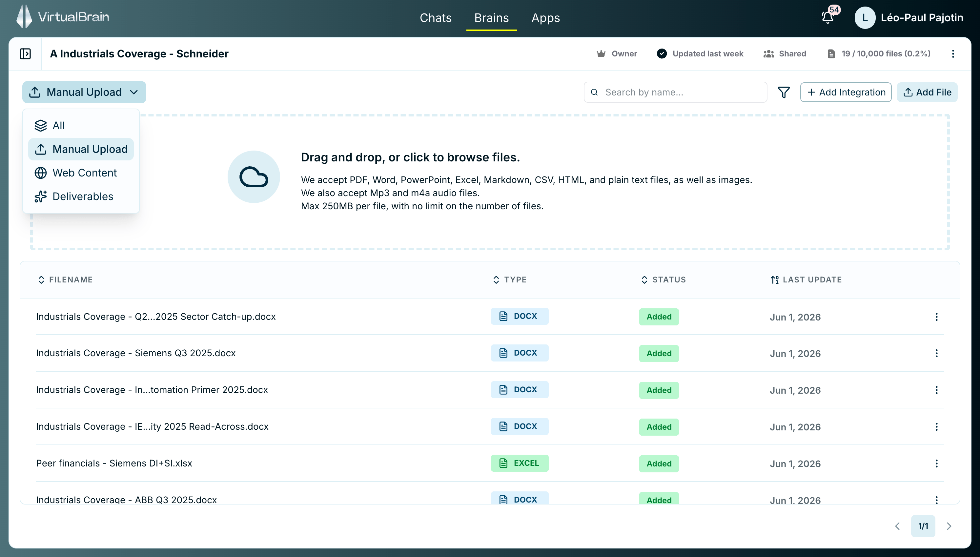The image size is (980, 557).
Task: Choose Web Content from the source menu
Action: [x=81, y=173]
